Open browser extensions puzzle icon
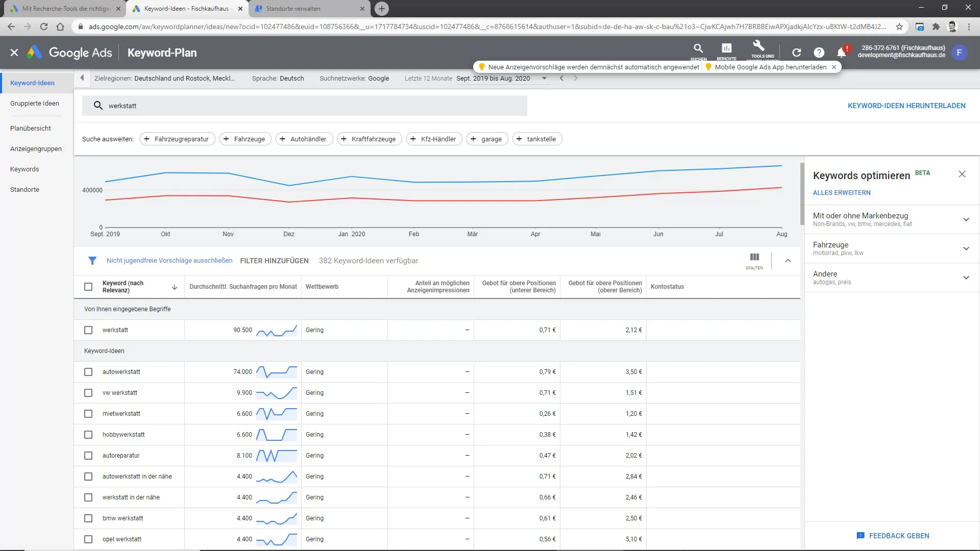Image resolution: width=980 pixels, height=551 pixels. pyautogui.click(x=936, y=27)
